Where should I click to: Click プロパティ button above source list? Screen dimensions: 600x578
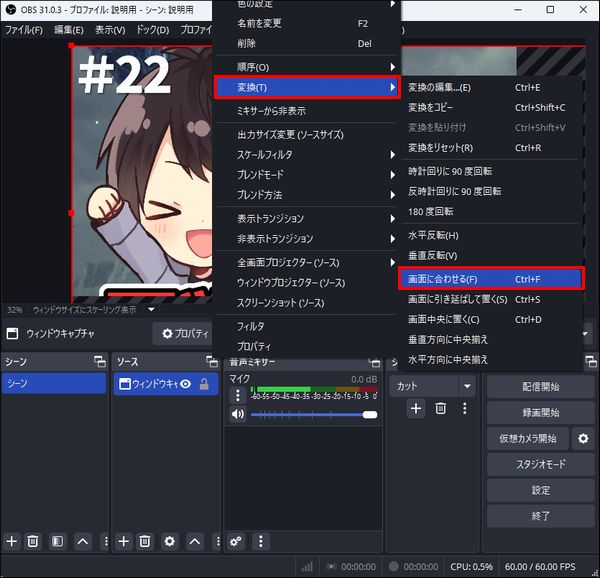[183, 334]
